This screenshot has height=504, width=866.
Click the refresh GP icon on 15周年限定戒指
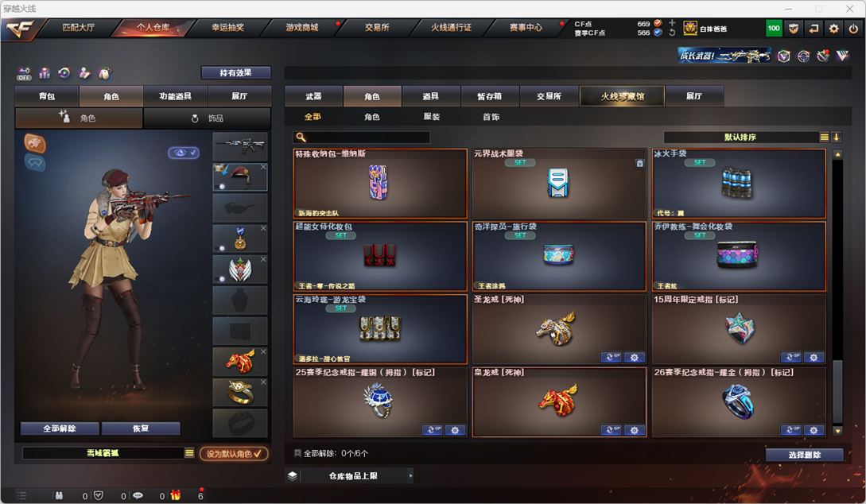tap(791, 357)
